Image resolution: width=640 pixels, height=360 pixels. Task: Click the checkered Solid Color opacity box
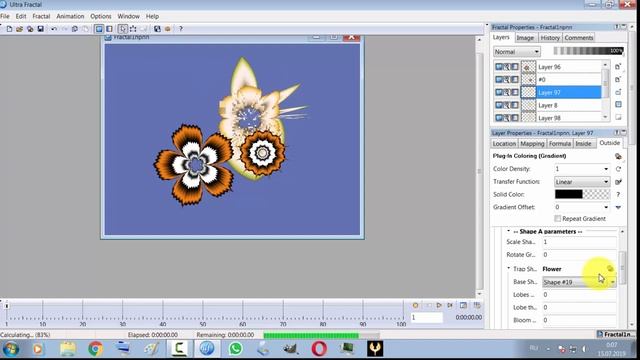(x=596, y=194)
